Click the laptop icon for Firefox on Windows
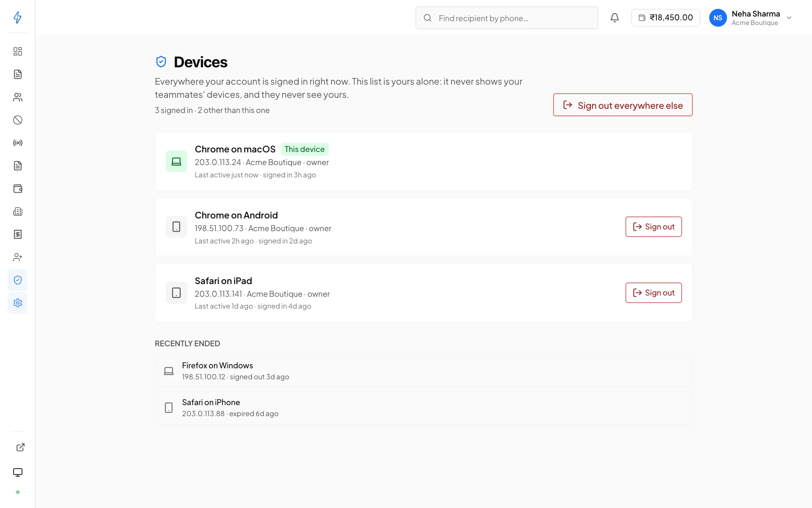The height and width of the screenshot is (508, 812). click(x=169, y=371)
